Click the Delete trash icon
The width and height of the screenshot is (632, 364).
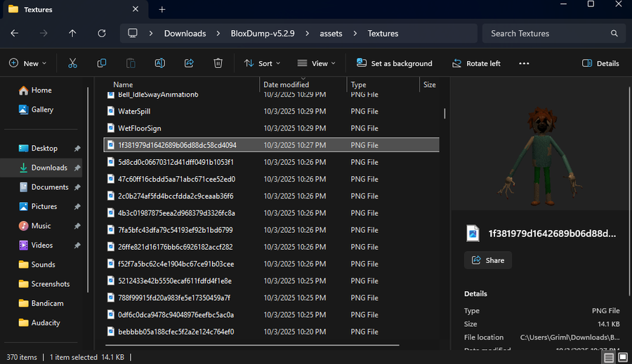(218, 63)
